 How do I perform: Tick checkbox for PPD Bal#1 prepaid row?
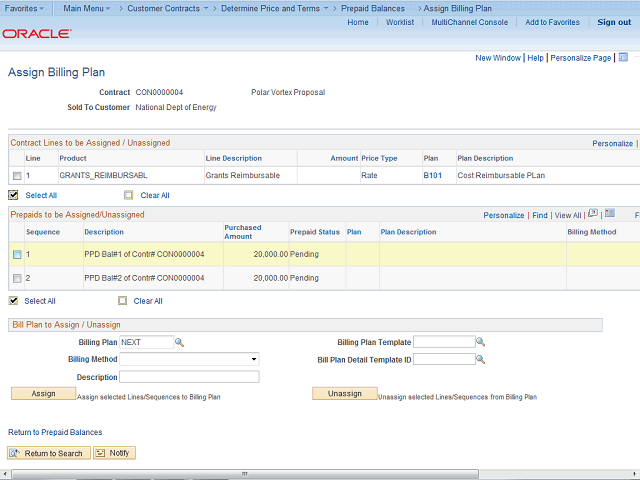point(16,255)
